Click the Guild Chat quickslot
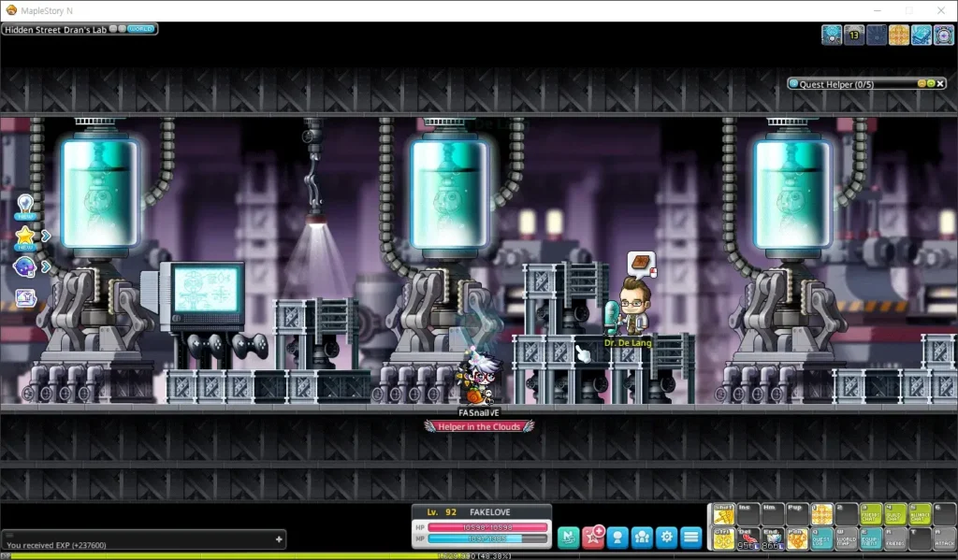Viewport: 958px width, 560px height. [x=895, y=514]
